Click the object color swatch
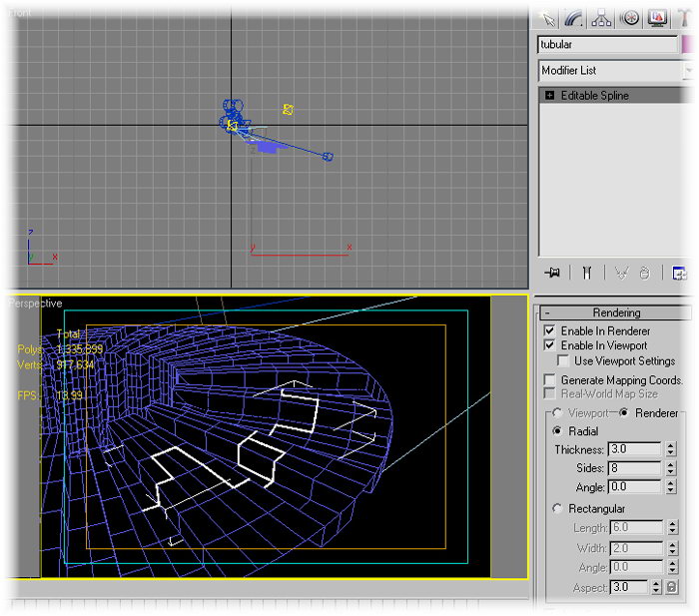This screenshot has width=699, height=616. [689, 44]
